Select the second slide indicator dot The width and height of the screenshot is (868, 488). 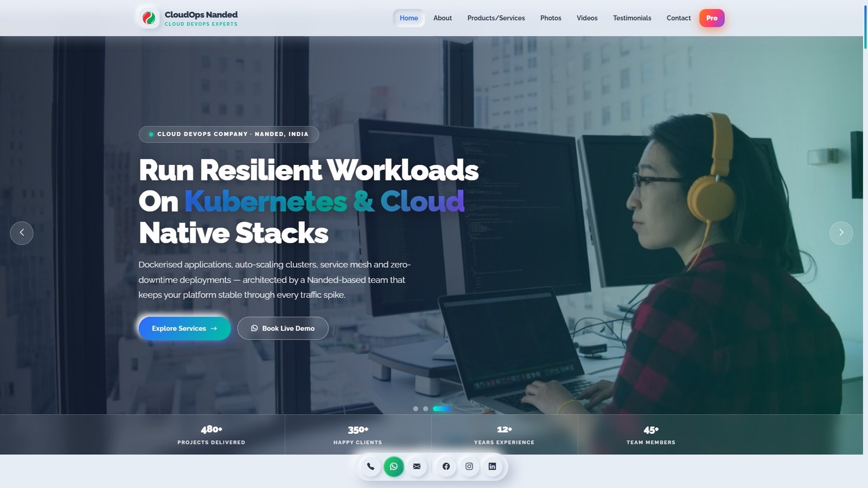425,409
